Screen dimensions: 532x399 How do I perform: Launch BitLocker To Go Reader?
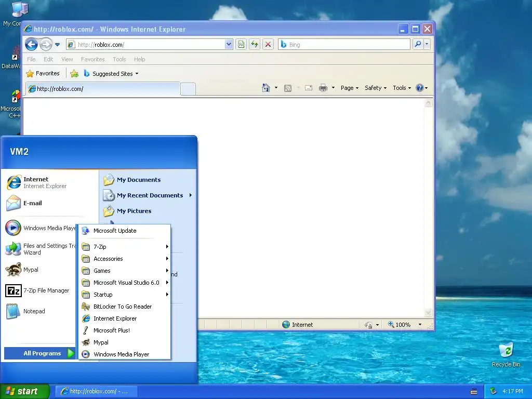(x=125, y=307)
